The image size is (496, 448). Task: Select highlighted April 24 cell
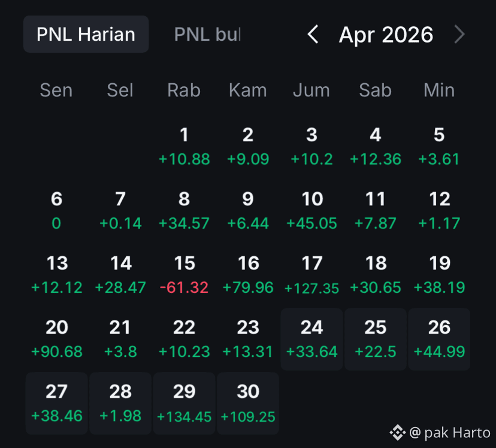click(x=311, y=339)
